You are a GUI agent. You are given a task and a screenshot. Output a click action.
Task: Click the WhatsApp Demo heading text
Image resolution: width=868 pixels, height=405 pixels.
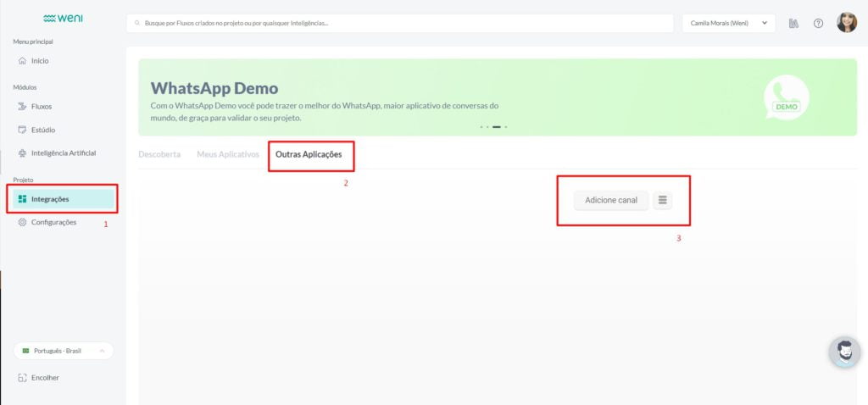tap(214, 88)
